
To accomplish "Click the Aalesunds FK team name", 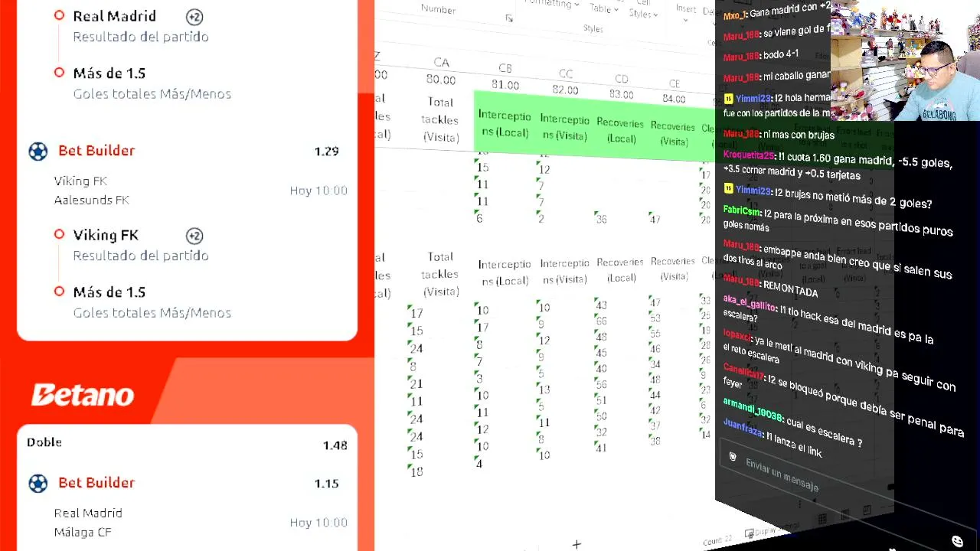I will (x=92, y=201).
